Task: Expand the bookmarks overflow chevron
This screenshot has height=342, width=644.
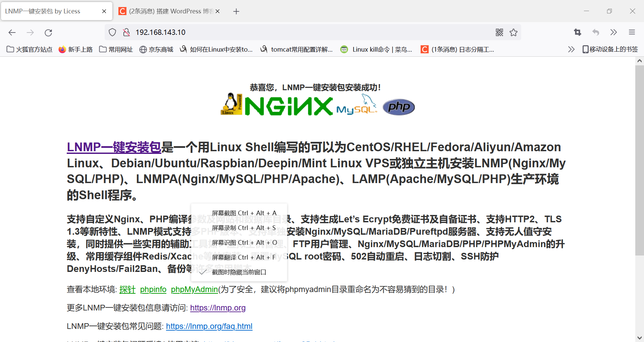Action: coord(571,49)
